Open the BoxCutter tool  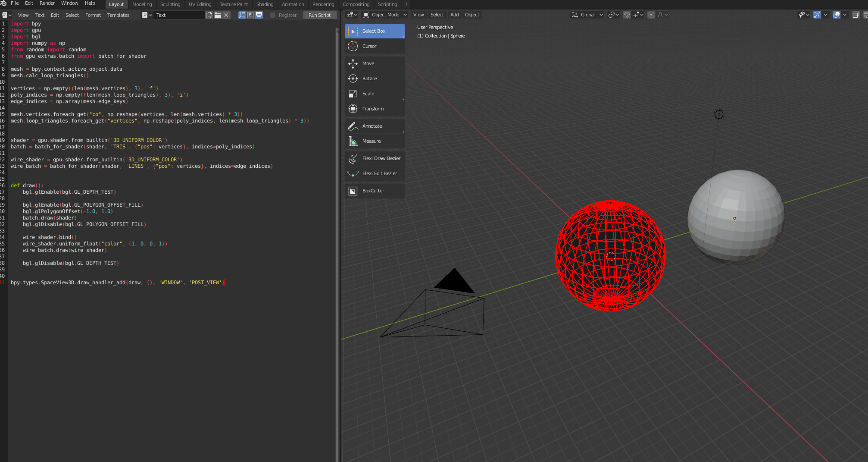click(374, 191)
